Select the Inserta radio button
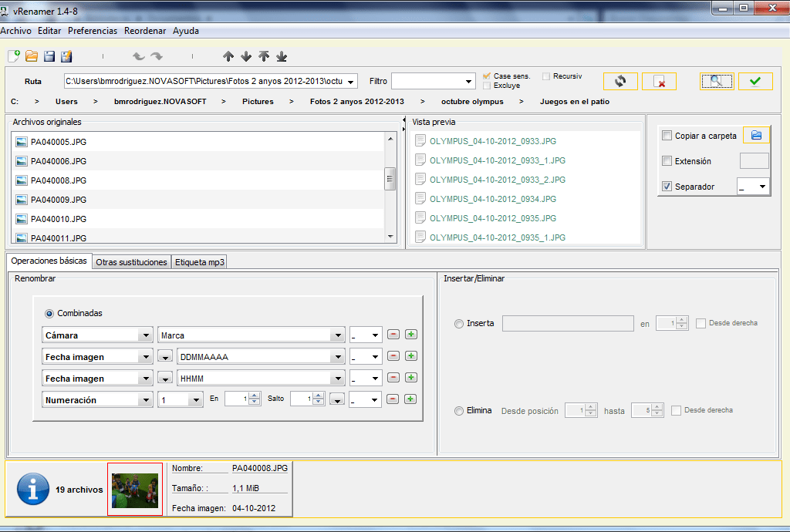The image size is (790, 532). (460, 324)
